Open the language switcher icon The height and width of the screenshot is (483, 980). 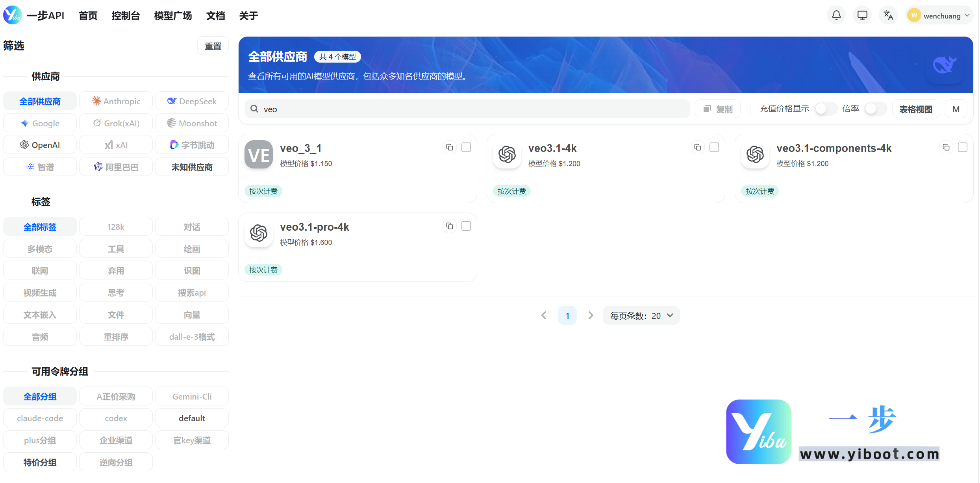[x=888, y=15]
